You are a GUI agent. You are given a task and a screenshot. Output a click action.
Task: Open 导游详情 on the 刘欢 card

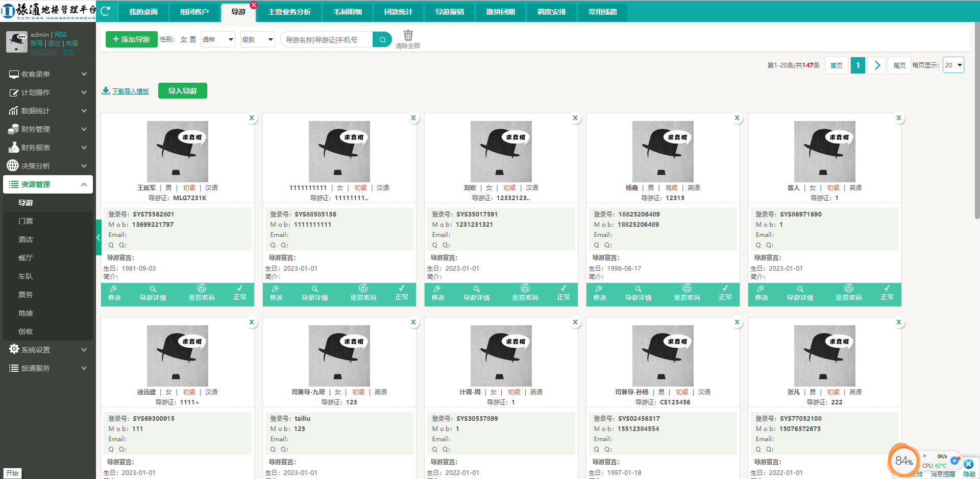(477, 293)
